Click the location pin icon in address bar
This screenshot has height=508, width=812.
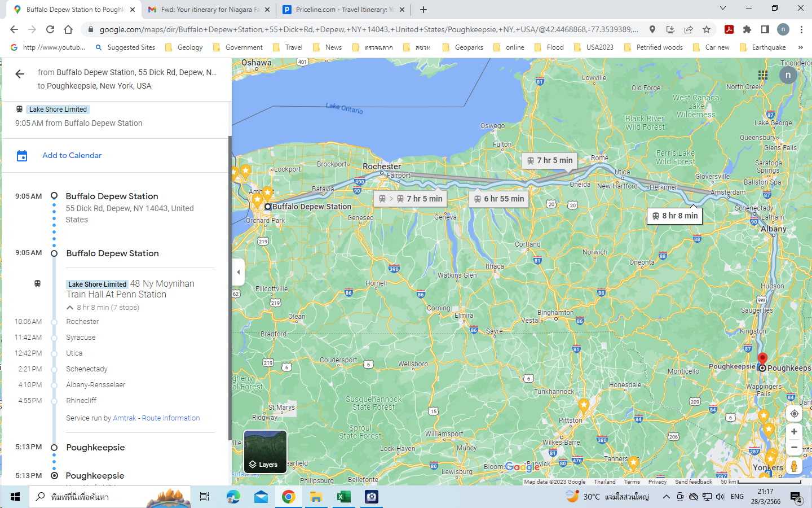point(652,29)
